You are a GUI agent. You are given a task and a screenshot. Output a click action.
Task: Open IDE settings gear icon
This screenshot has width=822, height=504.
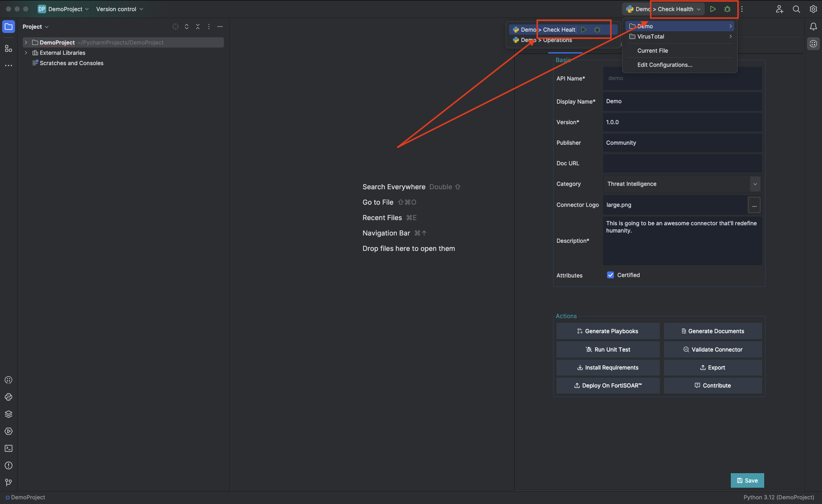[x=813, y=9]
